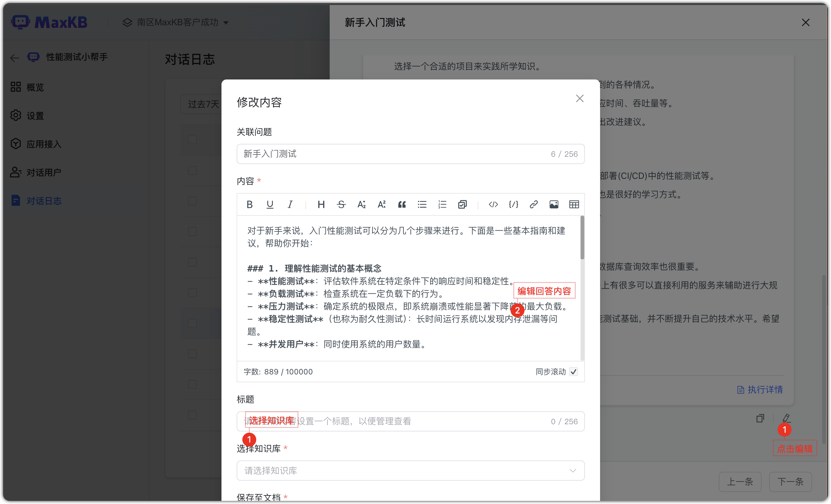This screenshot has width=831, height=504.
Task: Apply italic formatting in editor toolbar
Action: tap(290, 204)
